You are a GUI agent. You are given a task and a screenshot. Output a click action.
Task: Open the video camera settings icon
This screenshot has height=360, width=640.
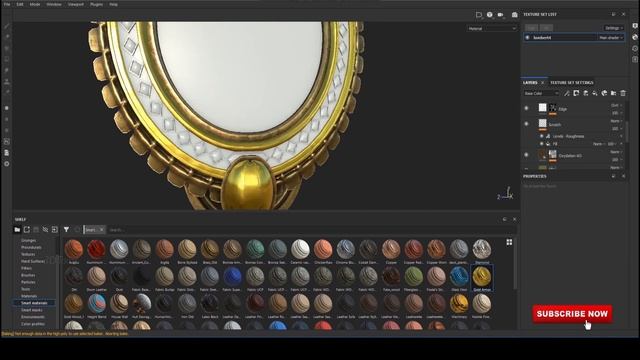point(500,15)
